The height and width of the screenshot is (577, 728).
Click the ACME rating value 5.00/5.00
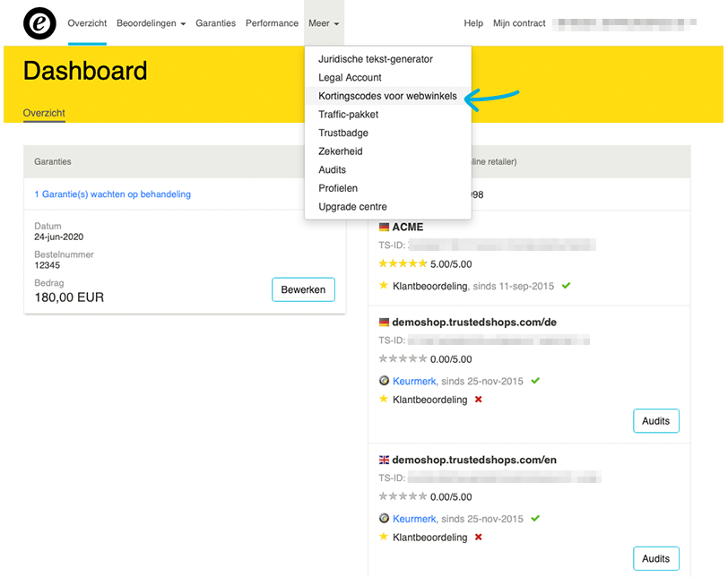(451, 264)
